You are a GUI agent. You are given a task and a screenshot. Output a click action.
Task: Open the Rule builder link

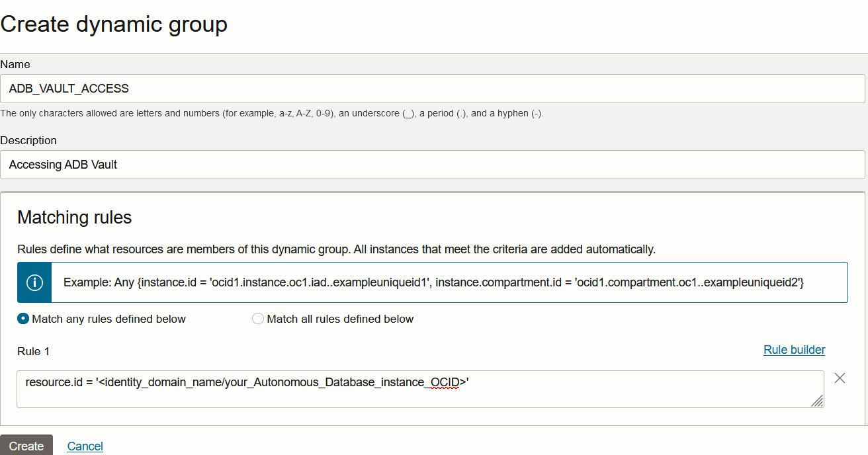click(794, 350)
